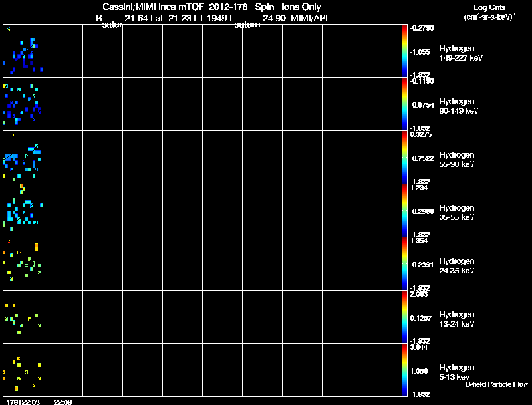Open the Hydrogen 149-227 keV data image panel
Image resolution: width=532 pixels, height=405 pixels.
(x=23, y=51)
